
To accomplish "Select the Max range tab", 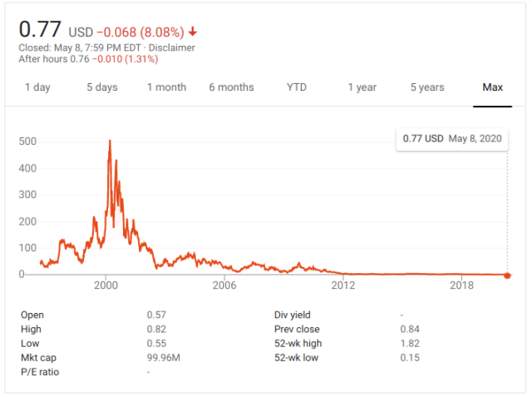I will 493,87.
